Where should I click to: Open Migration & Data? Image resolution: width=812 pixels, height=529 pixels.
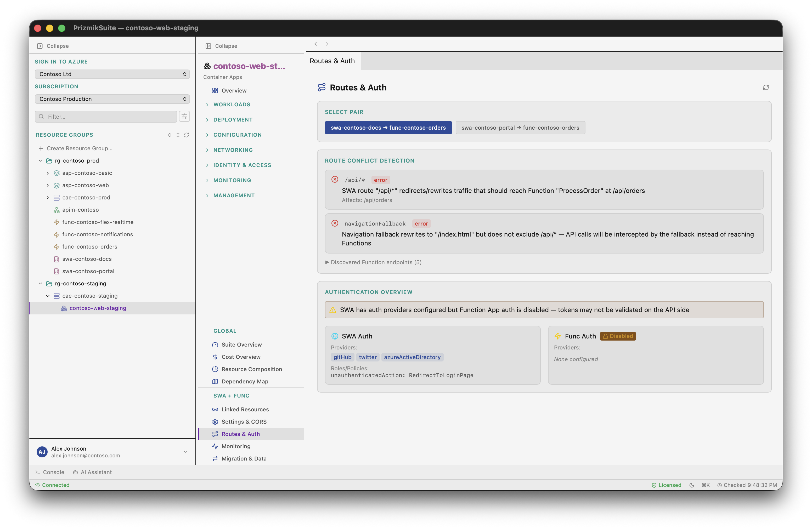pyautogui.click(x=251, y=458)
